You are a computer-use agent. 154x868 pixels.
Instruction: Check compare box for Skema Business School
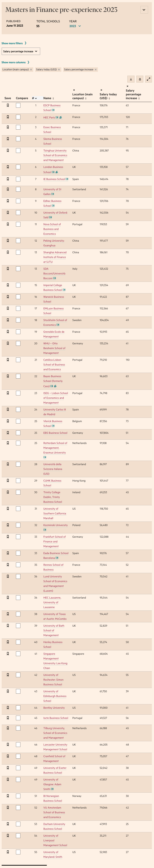(x=18, y=139)
